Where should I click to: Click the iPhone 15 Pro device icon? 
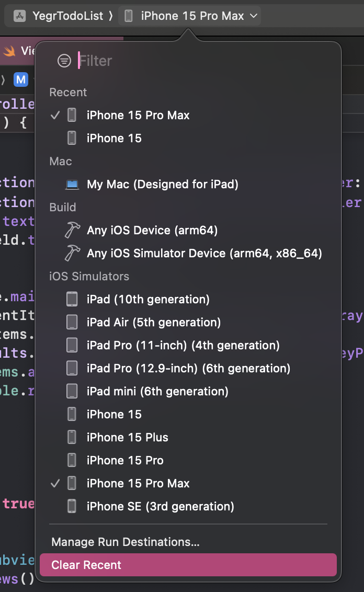click(x=72, y=460)
